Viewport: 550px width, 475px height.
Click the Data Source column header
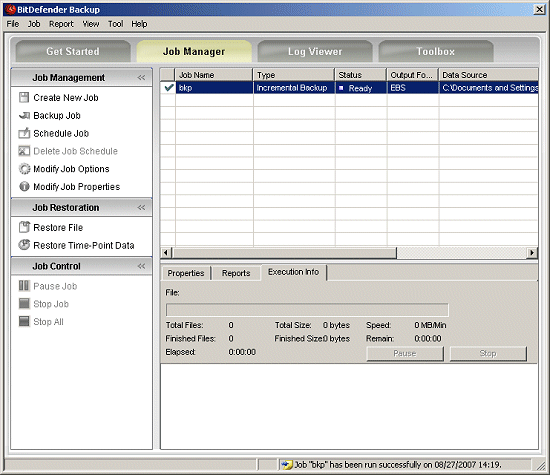[488, 75]
